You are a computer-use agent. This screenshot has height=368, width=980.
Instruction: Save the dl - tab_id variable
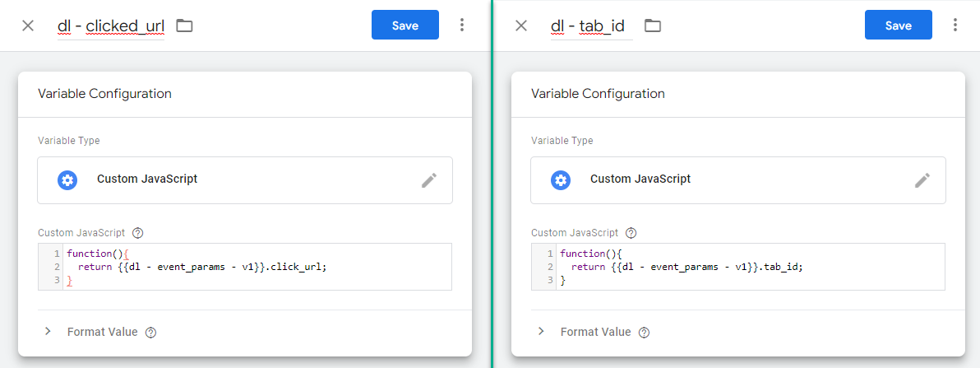tap(899, 26)
